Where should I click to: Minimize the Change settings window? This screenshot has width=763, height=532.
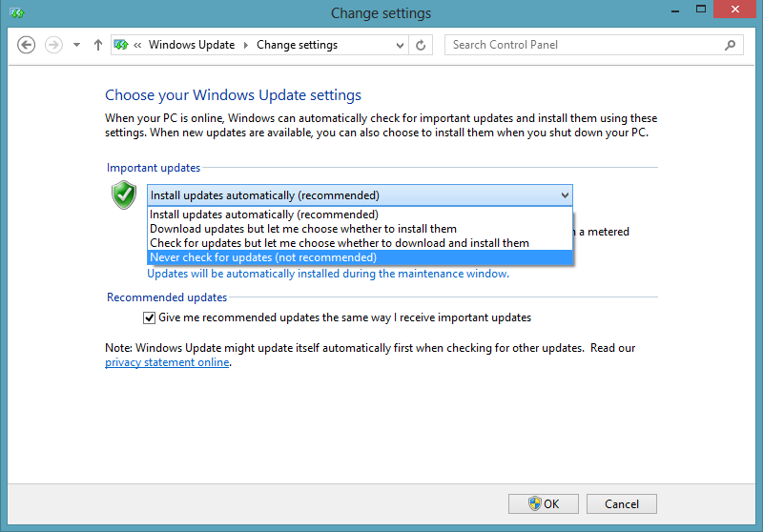click(x=675, y=10)
